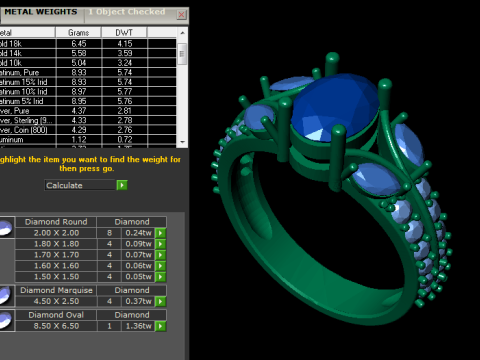Screen dimensions: 480x360
Task: Click green arrow for 1.80 X 1.80 diamonds
Action: click(161, 244)
